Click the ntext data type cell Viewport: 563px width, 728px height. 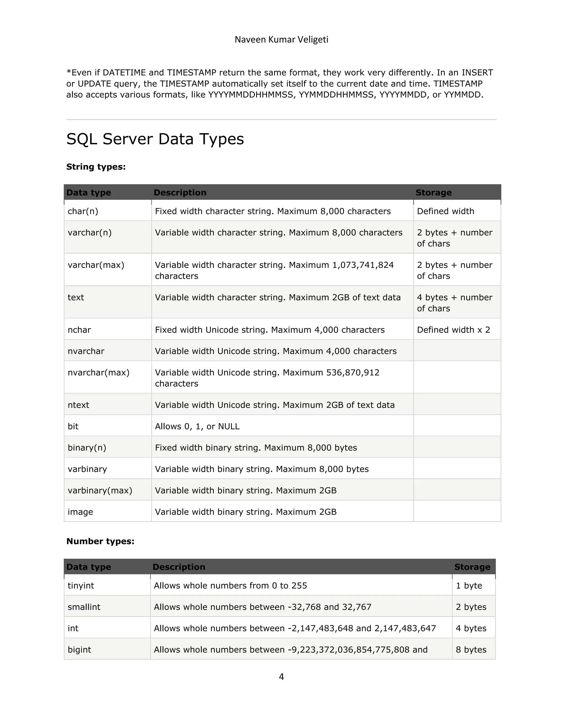click(108, 404)
